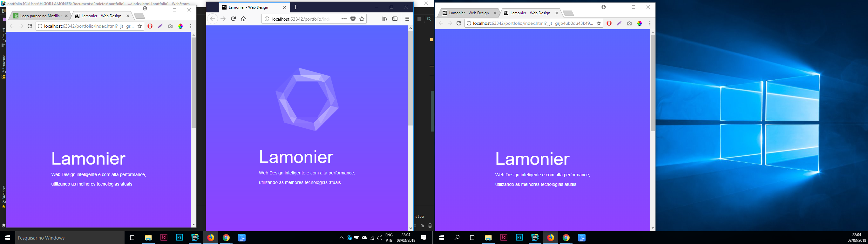Bookmark this page in Firefox
This screenshot has width=868, height=244.
[x=362, y=19]
